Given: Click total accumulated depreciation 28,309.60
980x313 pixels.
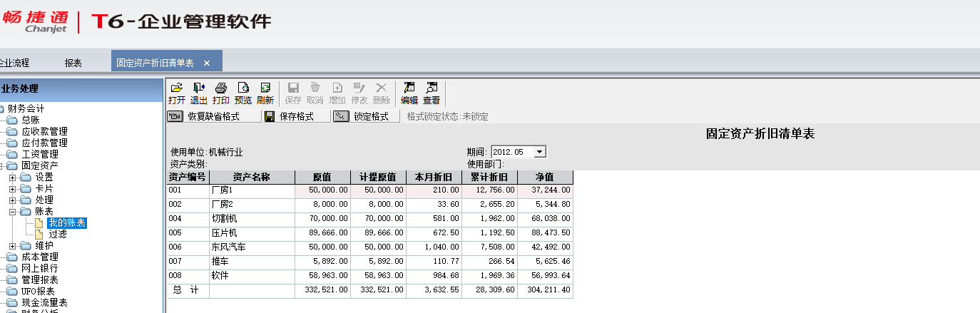Looking at the screenshot, I should point(489,290).
